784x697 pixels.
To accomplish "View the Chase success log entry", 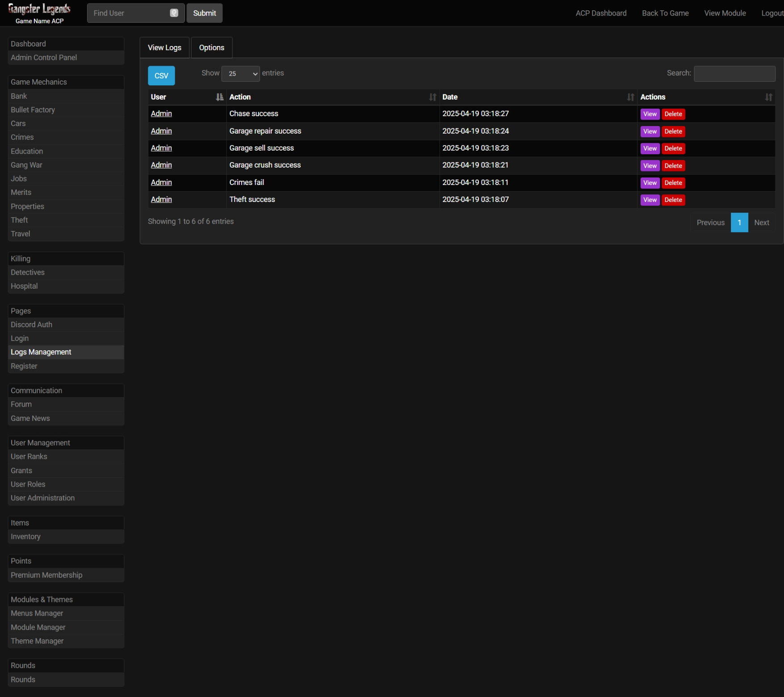I will click(x=650, y=114).
